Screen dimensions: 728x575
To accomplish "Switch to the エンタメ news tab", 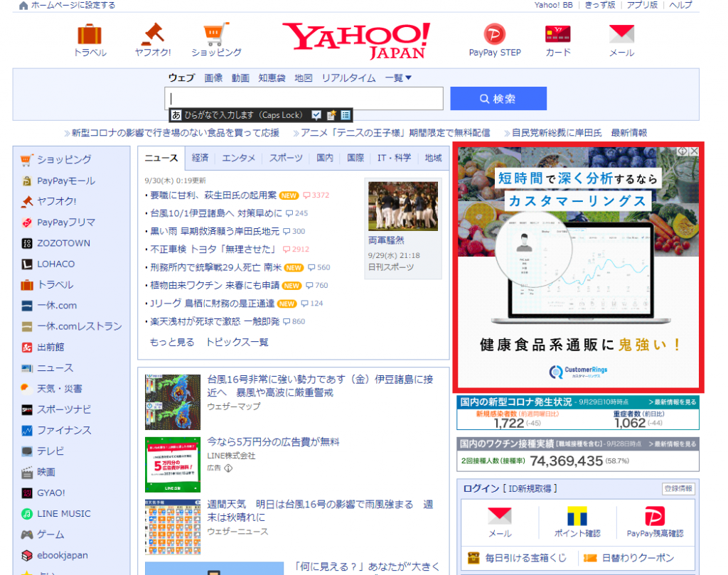I will [x=239, y=158].
